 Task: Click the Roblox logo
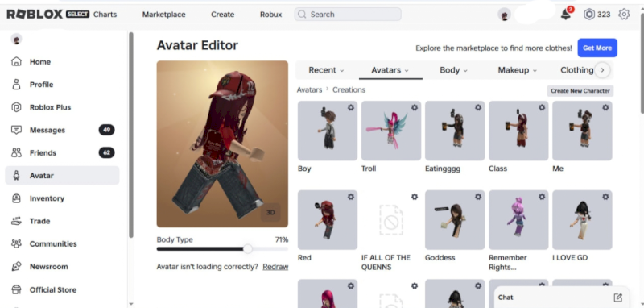tap(35, 15)
